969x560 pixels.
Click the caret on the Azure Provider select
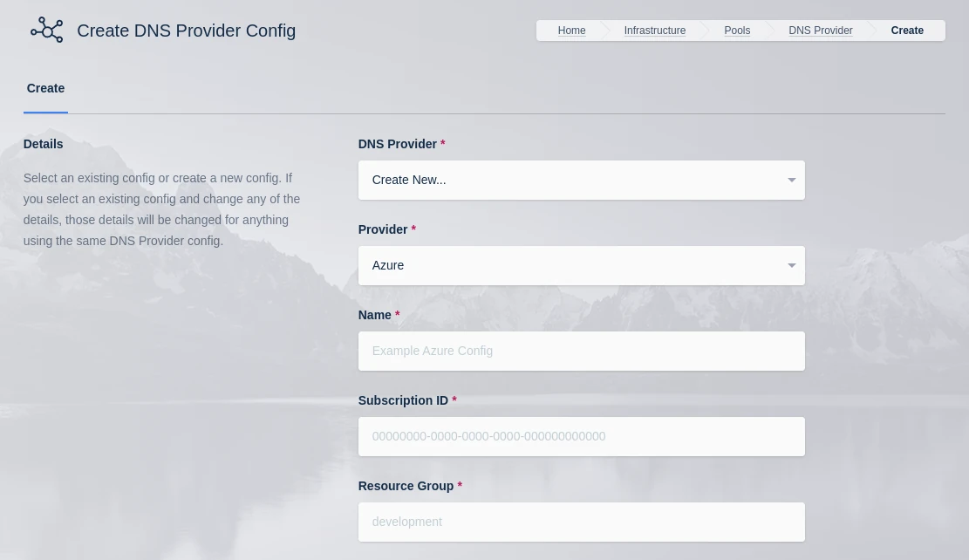click(791, 265)
